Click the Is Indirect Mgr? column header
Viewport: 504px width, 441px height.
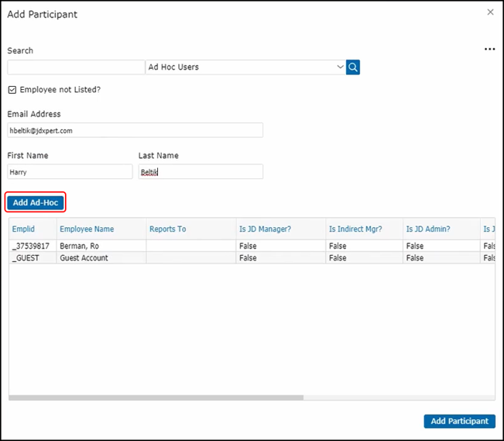(355, 229)
